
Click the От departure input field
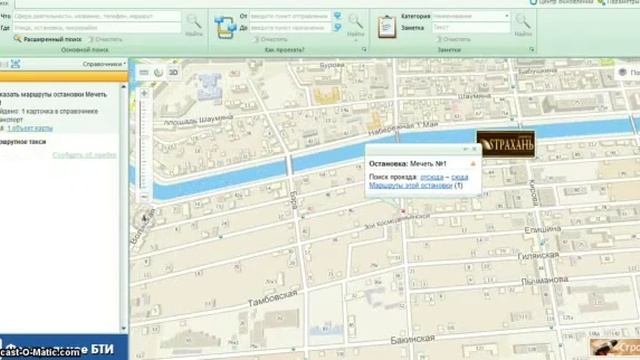coord(290,16)
